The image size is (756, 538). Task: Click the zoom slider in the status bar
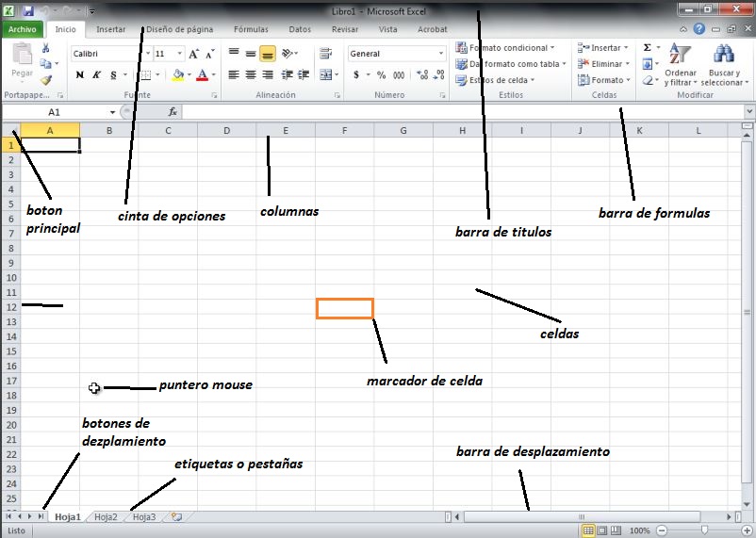point(704,530)
